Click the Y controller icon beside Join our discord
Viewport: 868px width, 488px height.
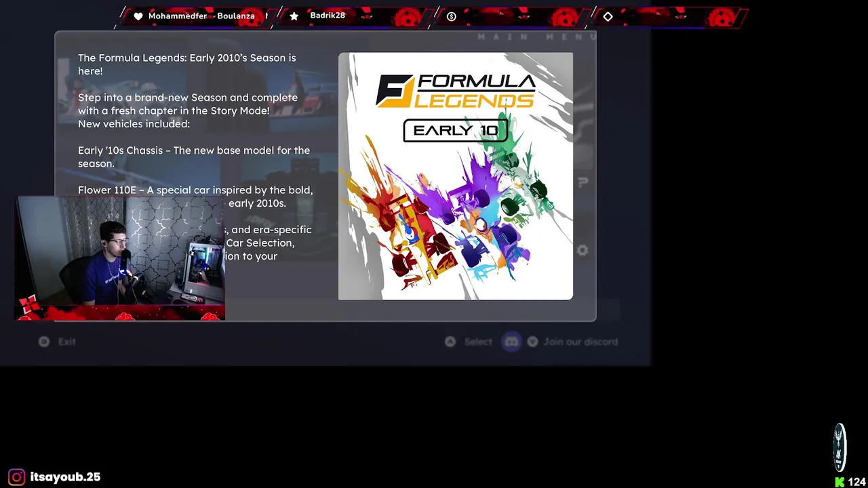tap(532, 342)
